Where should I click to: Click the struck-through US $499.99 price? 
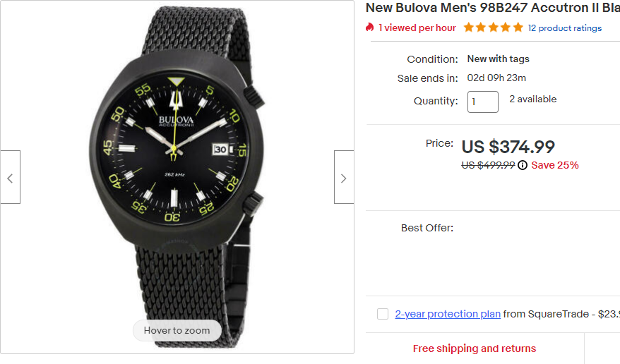(x=488, y=165)
